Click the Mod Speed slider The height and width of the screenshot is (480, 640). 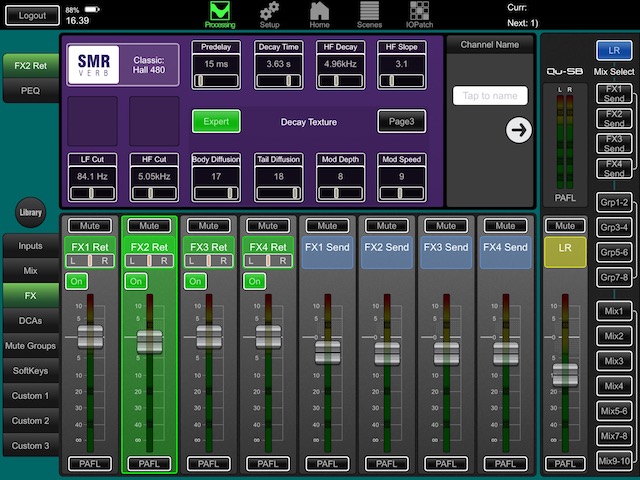402,193
